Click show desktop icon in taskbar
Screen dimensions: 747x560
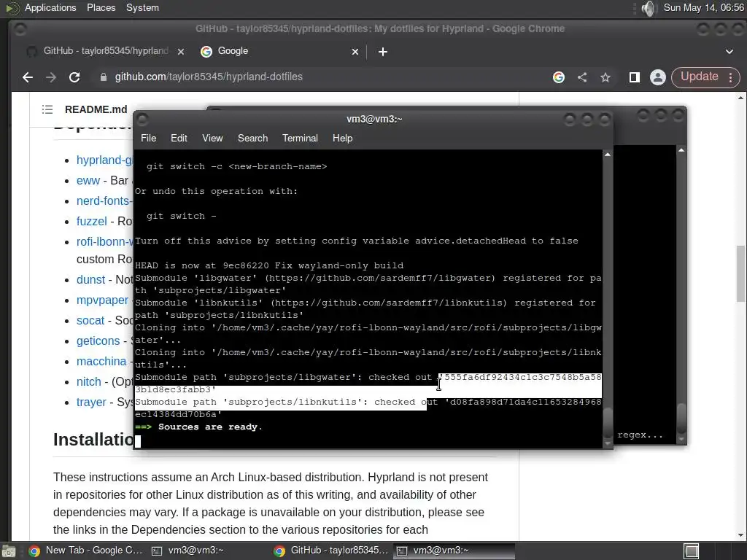pos(8,551)
